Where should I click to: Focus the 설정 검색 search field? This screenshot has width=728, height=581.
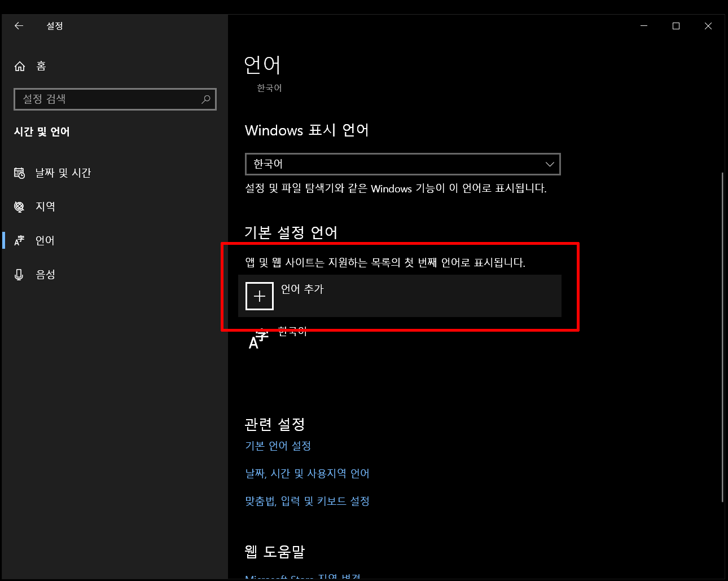[x=115, y=99]
